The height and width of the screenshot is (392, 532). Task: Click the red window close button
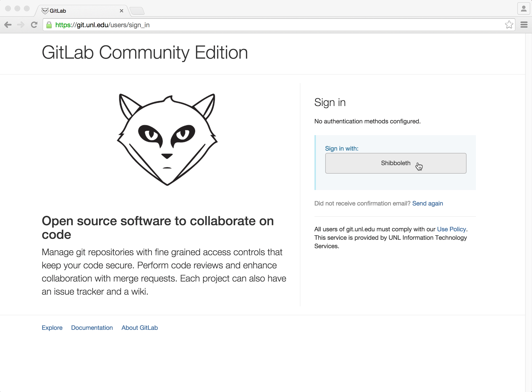tap(8, 8)
